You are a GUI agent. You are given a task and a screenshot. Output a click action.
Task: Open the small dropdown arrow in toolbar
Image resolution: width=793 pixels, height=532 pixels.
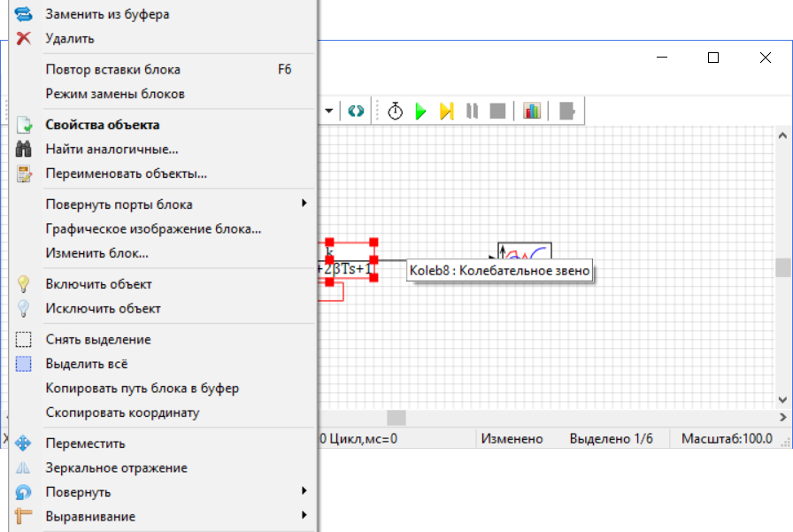pos(329,111)
